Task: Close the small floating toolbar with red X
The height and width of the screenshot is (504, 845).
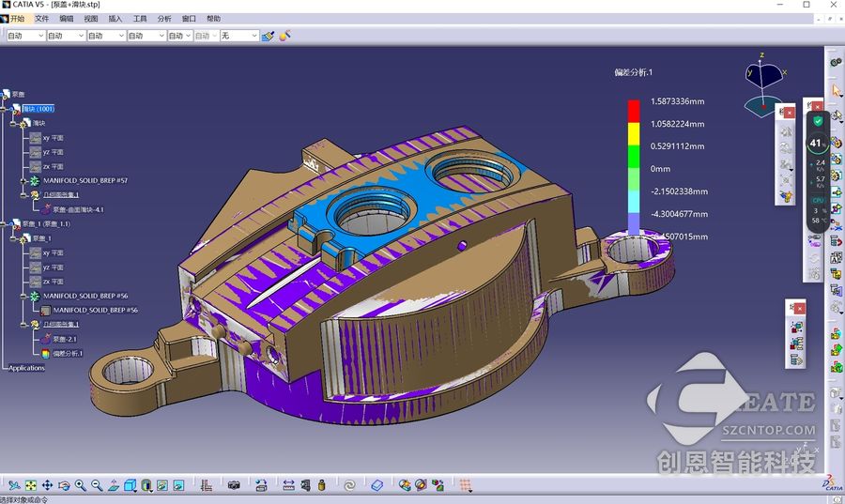Action: (x=789, y=113)
